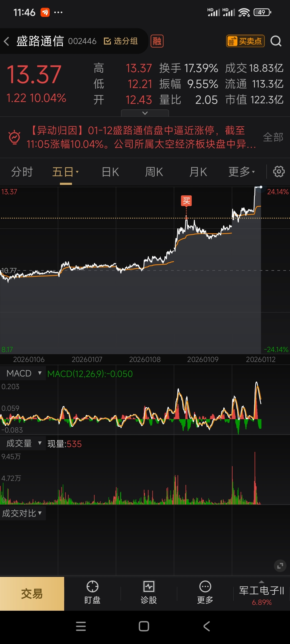Viewport: 290px width, 644px height.
Task: Open the search magnifier icon
Action: [x=276, y=41]
